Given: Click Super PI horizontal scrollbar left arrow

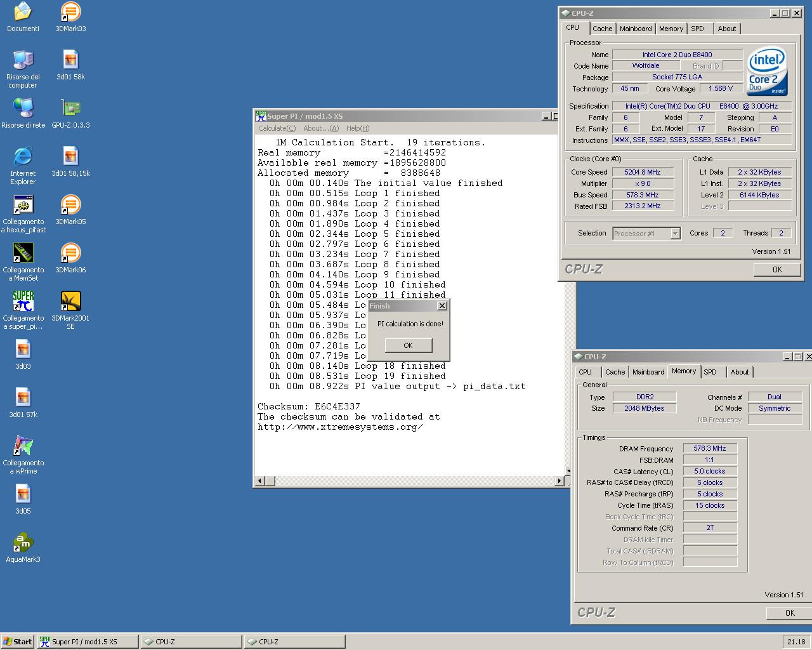Looking at the screenshot, I should click(x=259, y=481).
